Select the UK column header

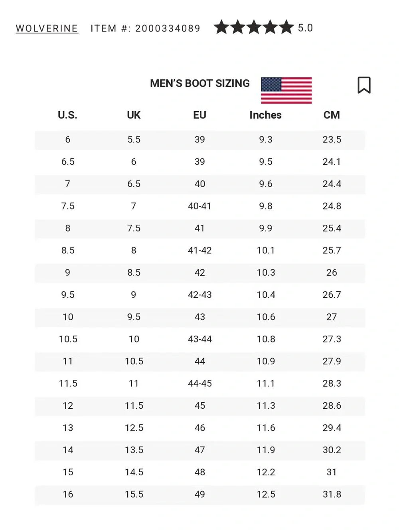[x=134, y=115]
